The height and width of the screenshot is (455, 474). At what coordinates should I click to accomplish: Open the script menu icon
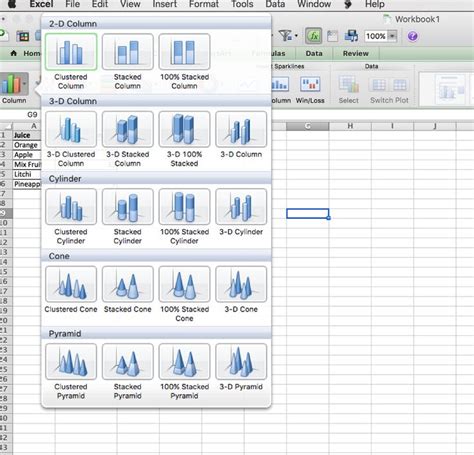[x=348, y=4]
